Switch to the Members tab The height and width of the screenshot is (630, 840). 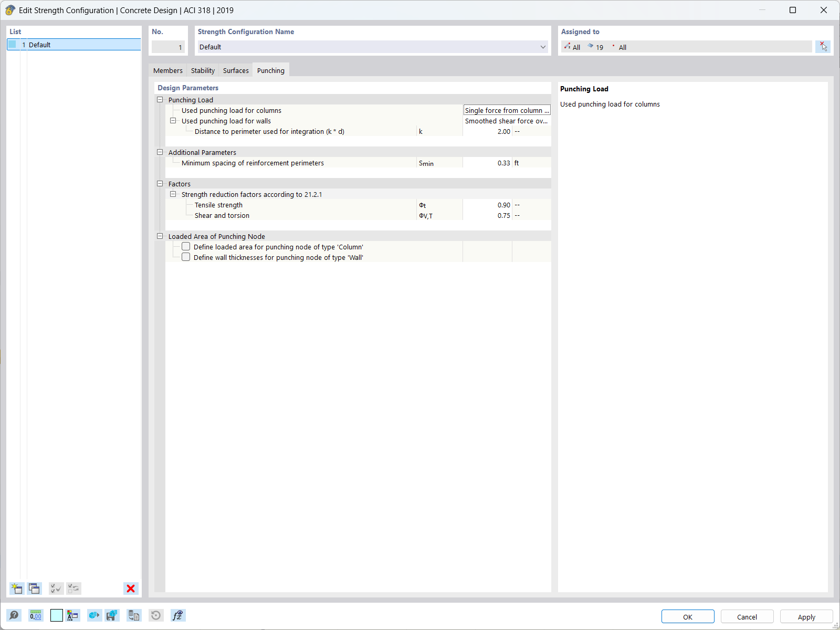(167, 70)
